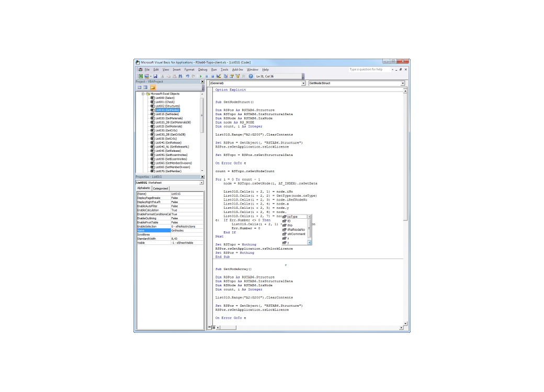Viewport: 544px width, 392px height.
Task: Select iRefNodeNo in the IntelliSense popup
Action: pos(295,229)
